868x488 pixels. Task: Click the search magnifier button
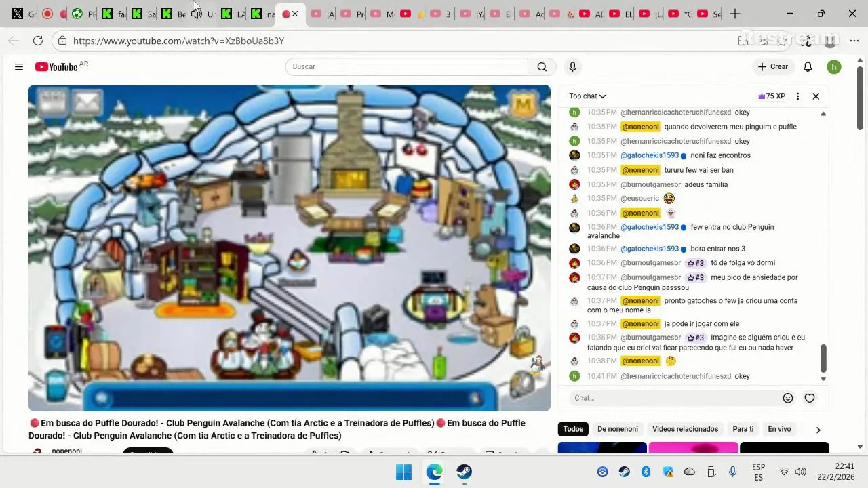542,66
